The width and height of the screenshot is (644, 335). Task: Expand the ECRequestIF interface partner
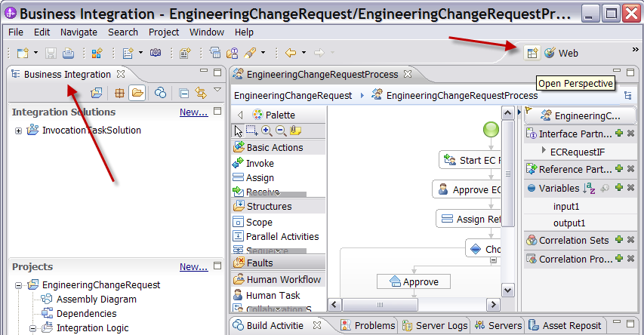coord(544,151)
